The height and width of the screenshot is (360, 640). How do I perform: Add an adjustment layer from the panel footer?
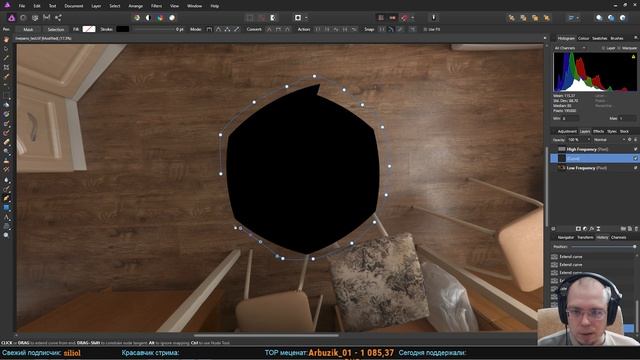point(585,229)
